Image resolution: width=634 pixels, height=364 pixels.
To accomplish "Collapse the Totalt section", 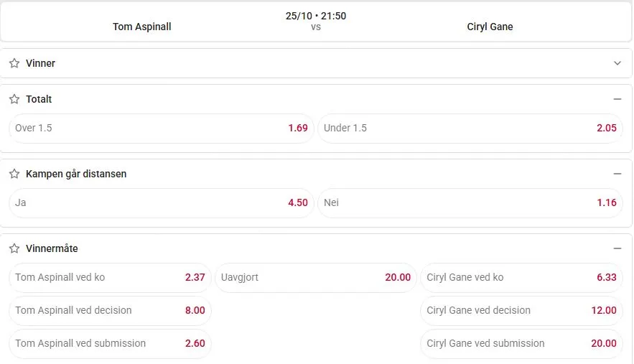I will click(x=617, y=99).
